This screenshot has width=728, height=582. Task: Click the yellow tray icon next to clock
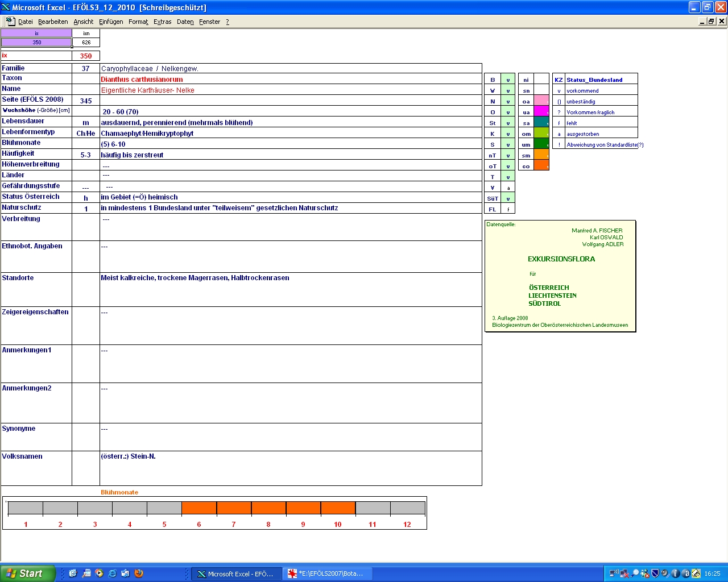point(696,573)
